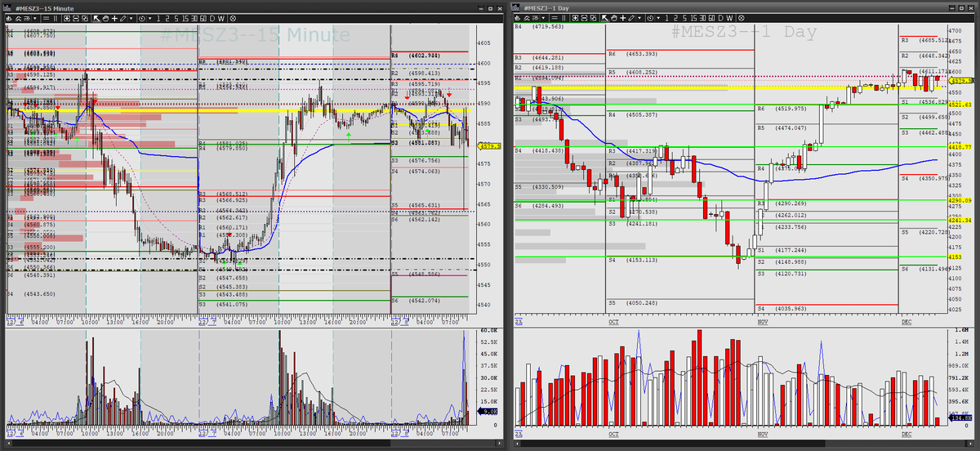Expand templates dropdown arrow in 1 Day window
This screenshot has width=980, height=451.
pos(543,18)
